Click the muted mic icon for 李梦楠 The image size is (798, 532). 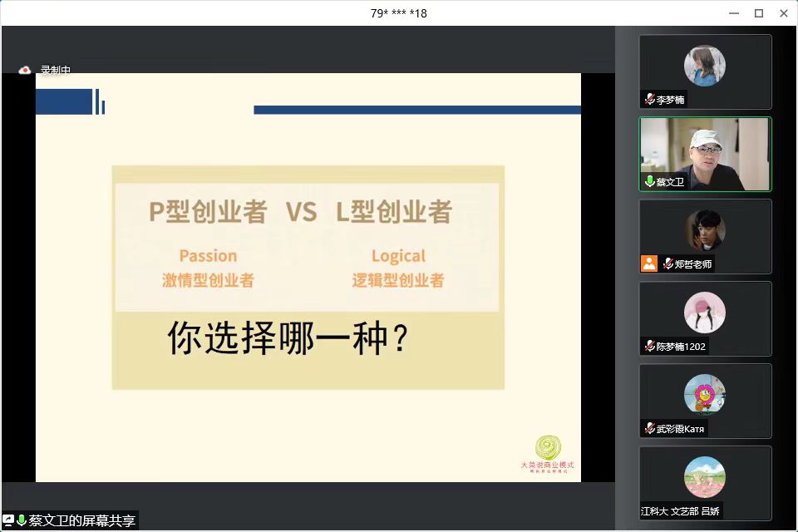coord(649,100)
